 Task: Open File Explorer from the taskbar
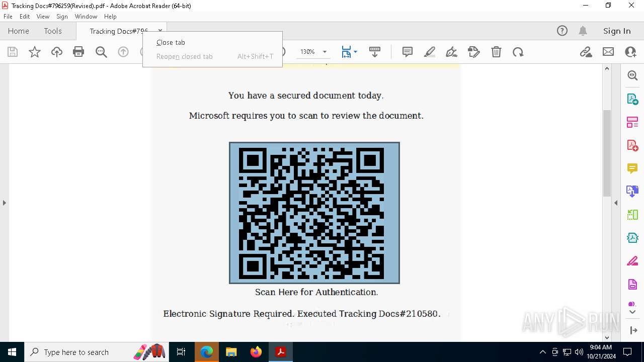pyautogui.click(x=231, y=352)
